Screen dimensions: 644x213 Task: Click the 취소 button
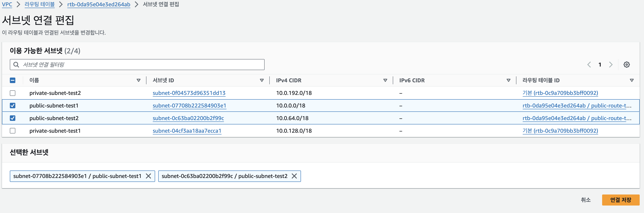click(x=585, y=200)
